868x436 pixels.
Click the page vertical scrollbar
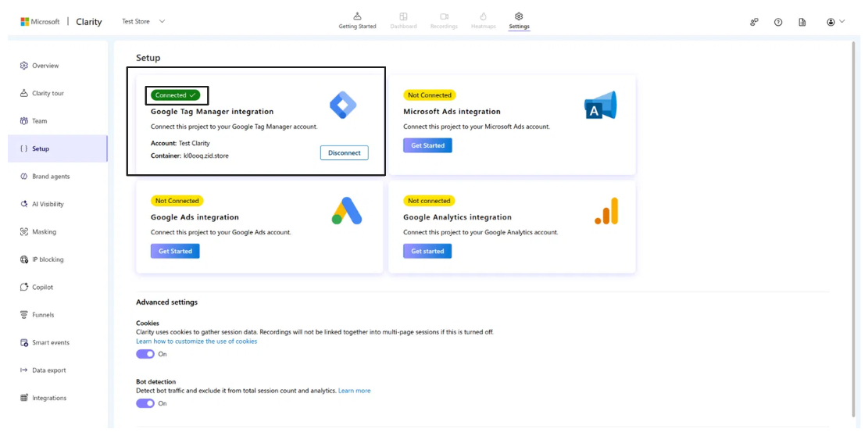(x=853, y=230)
